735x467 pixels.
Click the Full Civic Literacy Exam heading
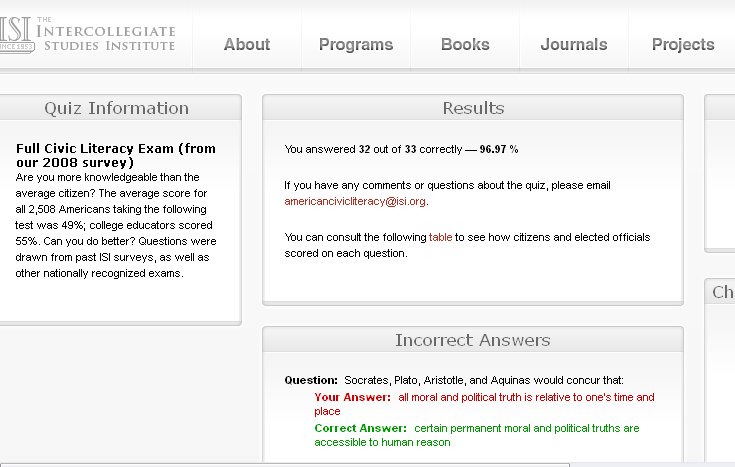115,155
